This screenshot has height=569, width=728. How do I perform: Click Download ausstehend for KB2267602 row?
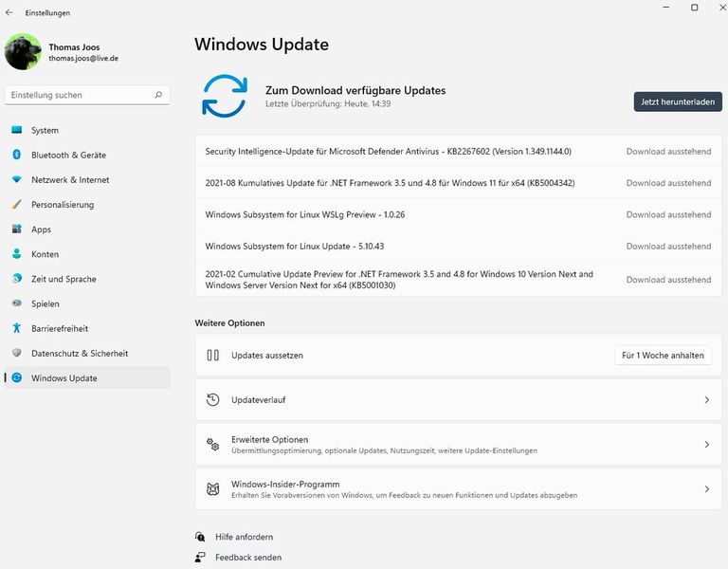[x=668, y=152]
